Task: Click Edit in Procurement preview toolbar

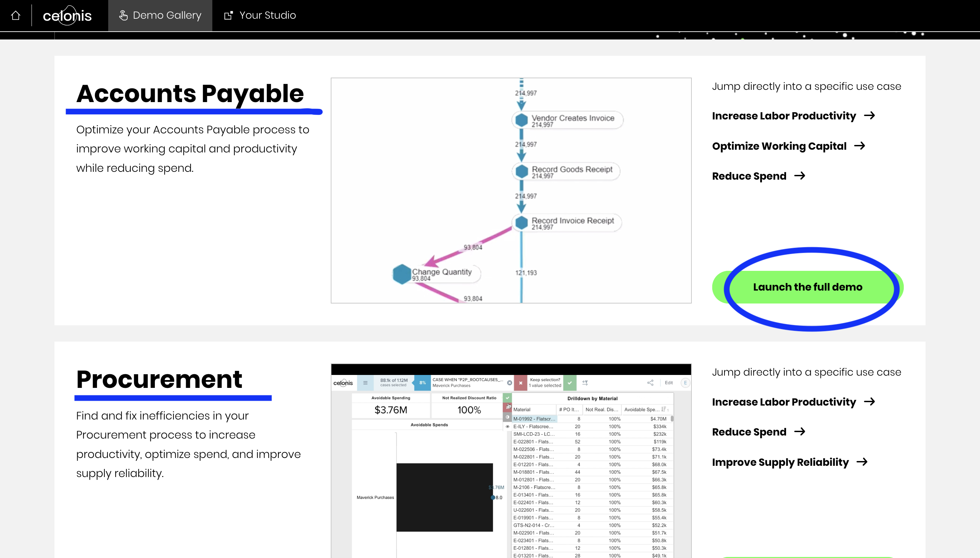Action: (669, 382)
